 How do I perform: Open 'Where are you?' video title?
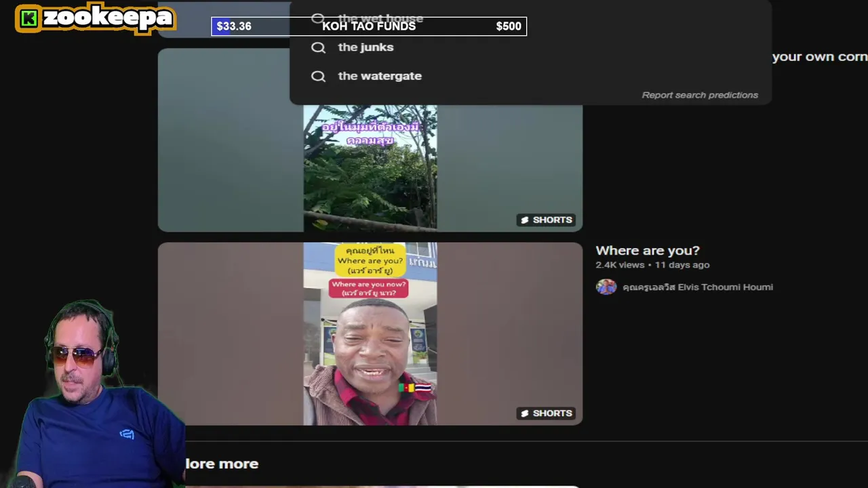(648, 251)
